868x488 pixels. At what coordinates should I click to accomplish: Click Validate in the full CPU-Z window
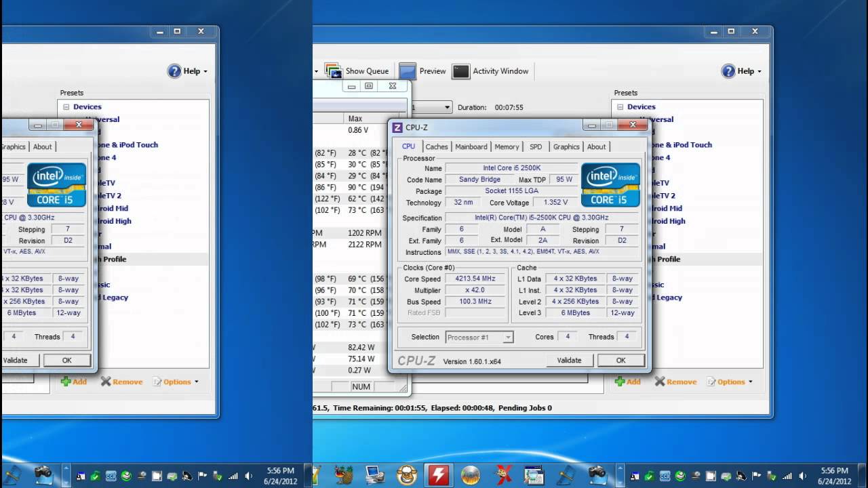[569, 361]
